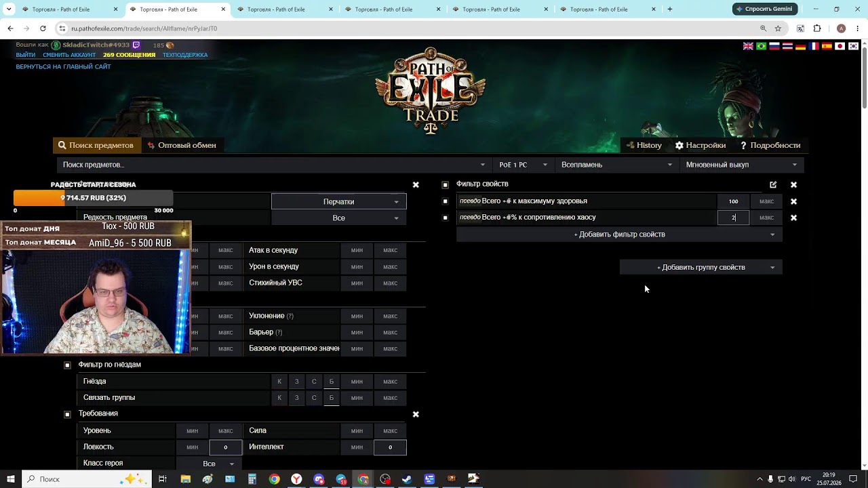Switch to the second Торговля browser tab
868x488 pixels.
[178, 9]
